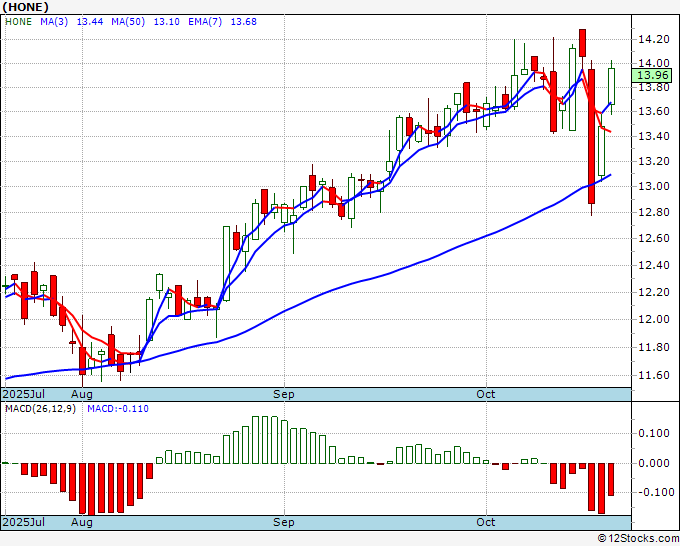This screenshot has width=680, height=546.
Task: Select the EMA(7) value 13.68
Action: [243, 22]
